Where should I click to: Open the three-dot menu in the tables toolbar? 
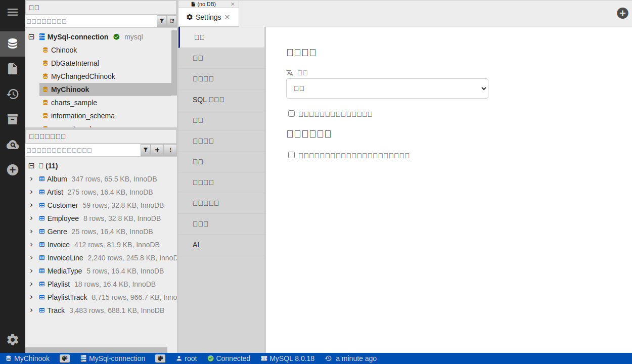click(170, 150)
